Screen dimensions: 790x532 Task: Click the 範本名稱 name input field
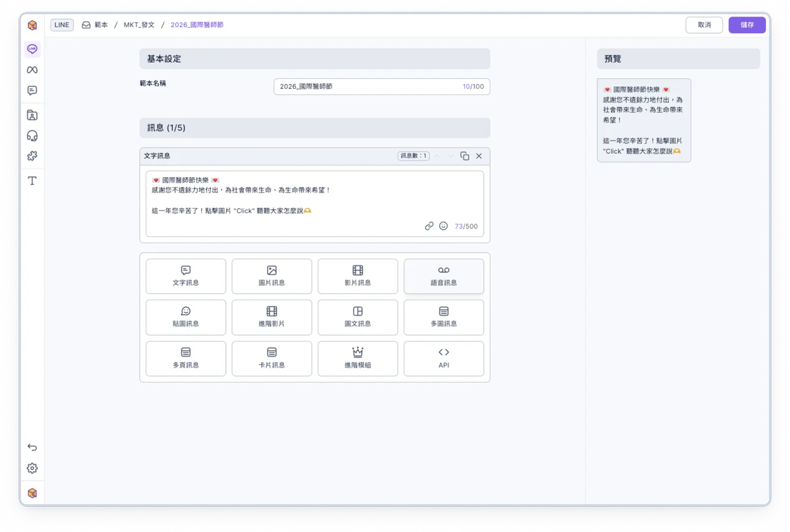tap(382, 86)
